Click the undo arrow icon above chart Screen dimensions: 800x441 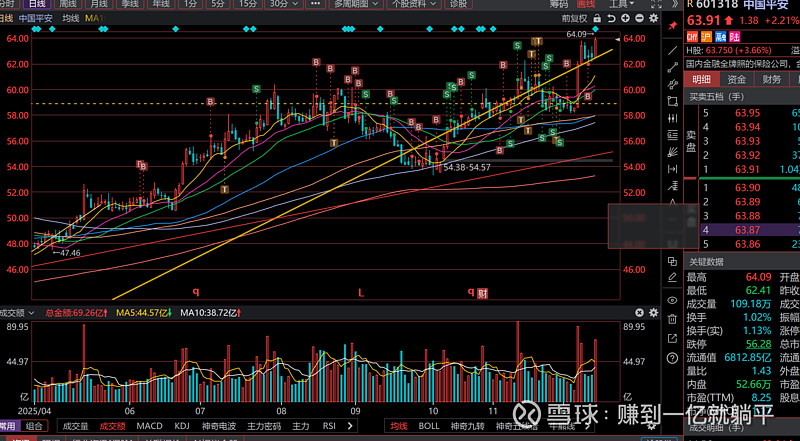(x=611, y=18)
